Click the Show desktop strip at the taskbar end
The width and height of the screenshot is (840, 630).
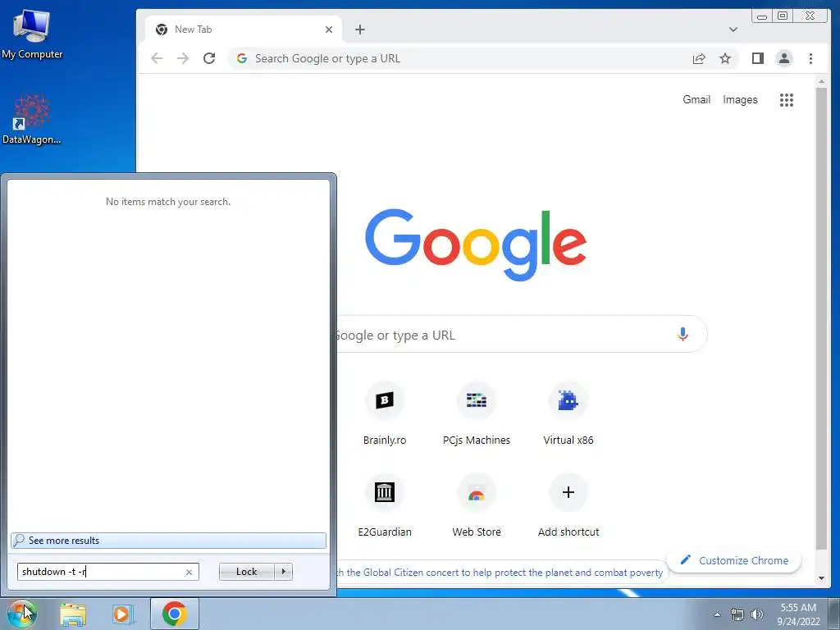point(834,614)
